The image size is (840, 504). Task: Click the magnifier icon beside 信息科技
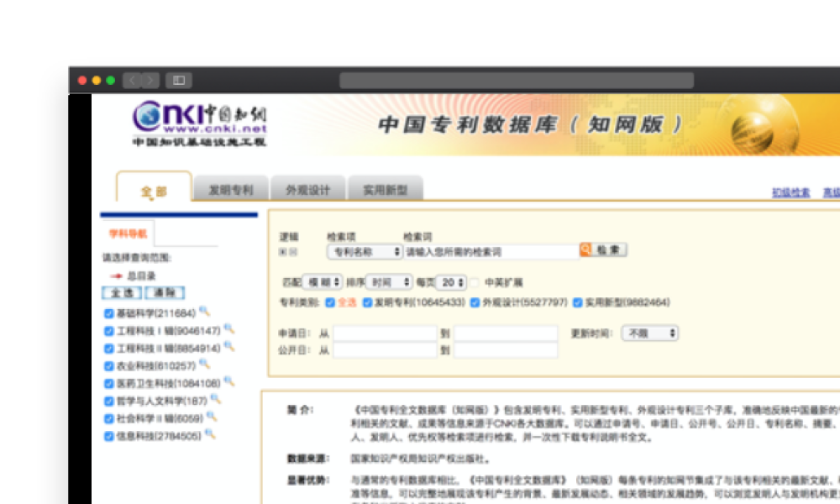(x=210, y=434)
